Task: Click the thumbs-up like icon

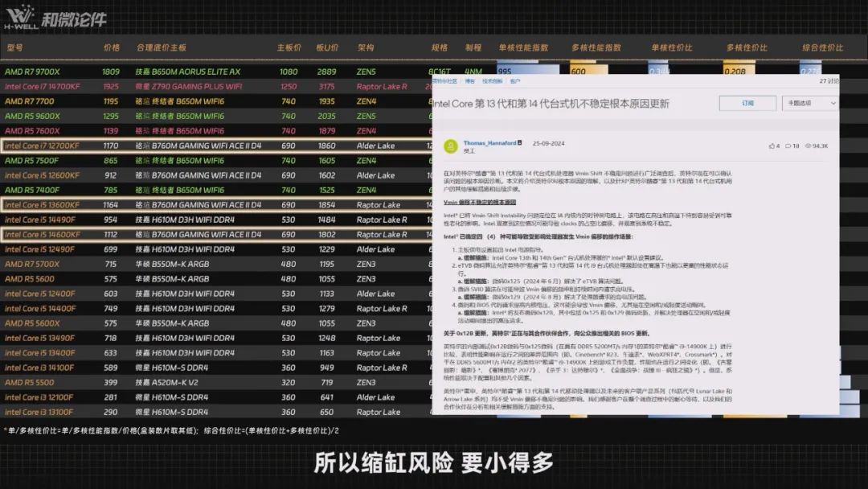Action: tap(772, 146)
